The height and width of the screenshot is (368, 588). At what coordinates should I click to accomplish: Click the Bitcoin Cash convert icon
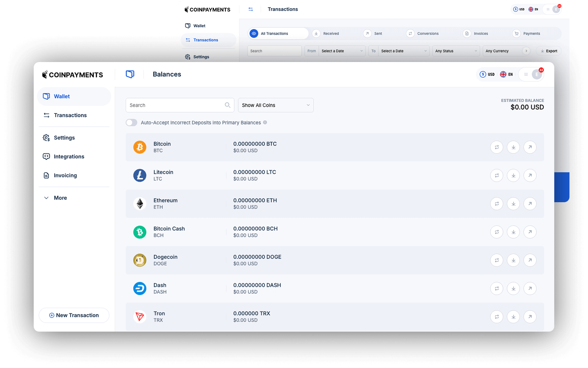point(497,232)
